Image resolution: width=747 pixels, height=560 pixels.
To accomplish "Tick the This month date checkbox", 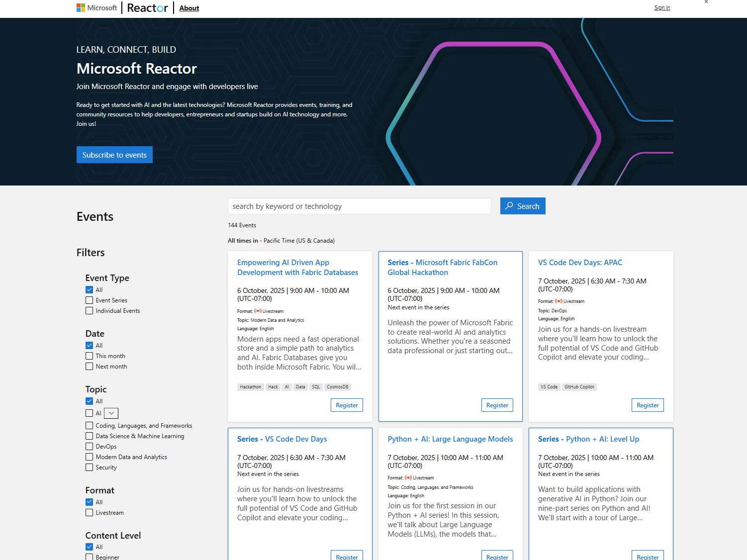I will tap(90, 356).
